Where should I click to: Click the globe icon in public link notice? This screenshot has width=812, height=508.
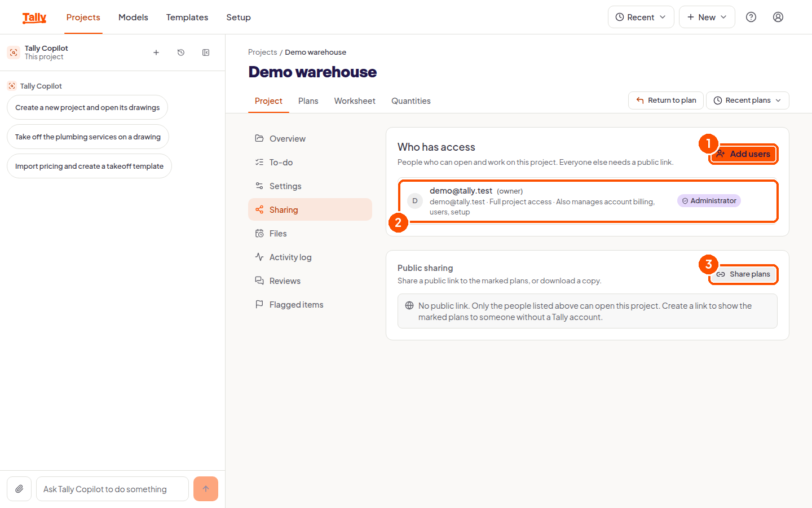(409, 305)
